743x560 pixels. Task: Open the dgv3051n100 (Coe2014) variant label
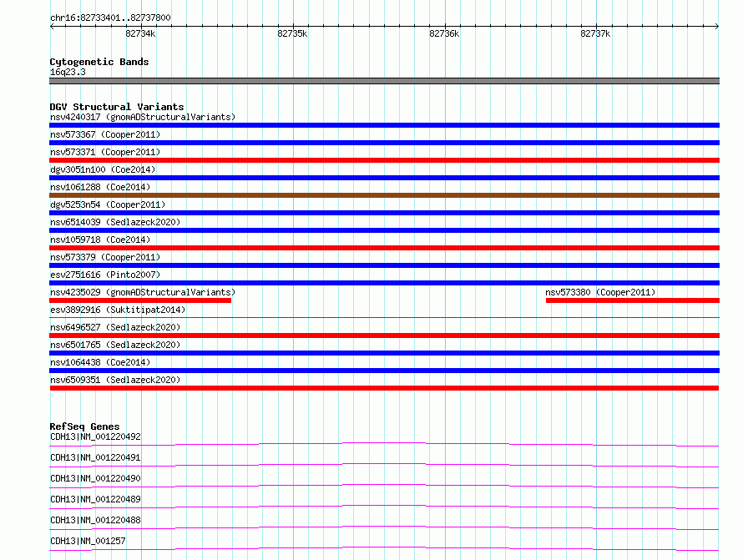coord(103,169)
